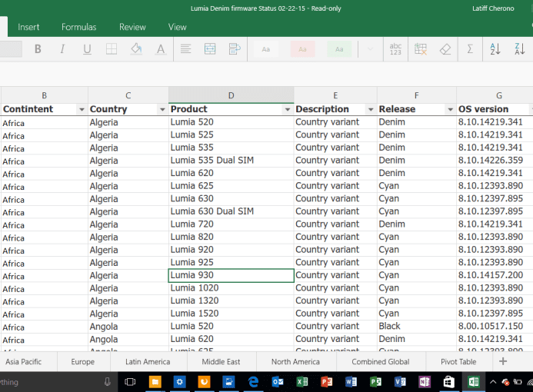Apply the green Good cell style
Screen dimensions: 533x392
point(339,49)
